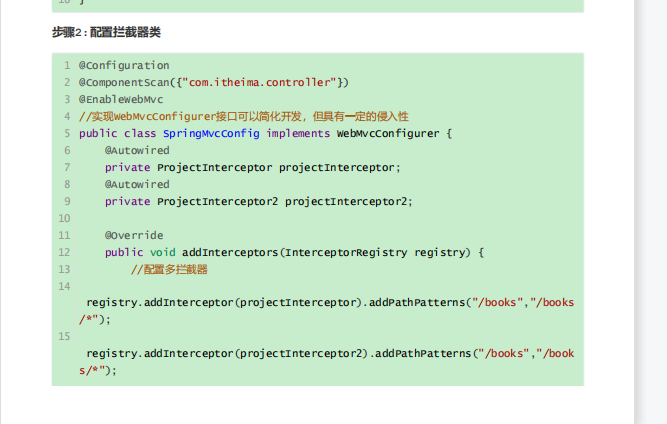This screenshot has height=424, width=667.
Task: Click the registry.addInterceptor(projectInterceptor) statement
Action: tap(222, 302)
